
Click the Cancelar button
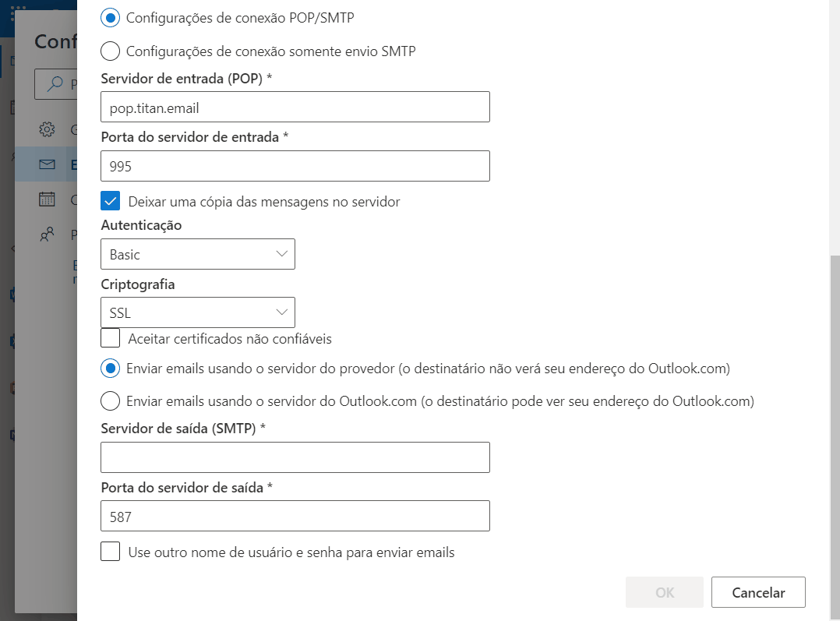758,592
